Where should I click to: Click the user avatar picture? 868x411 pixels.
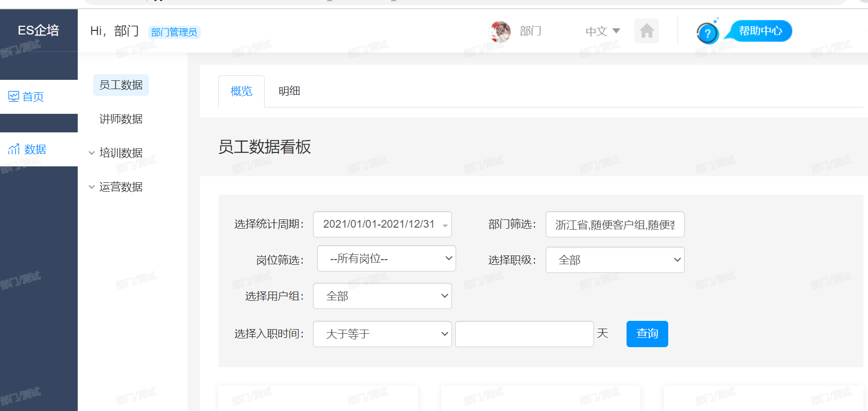click(500, 31)
